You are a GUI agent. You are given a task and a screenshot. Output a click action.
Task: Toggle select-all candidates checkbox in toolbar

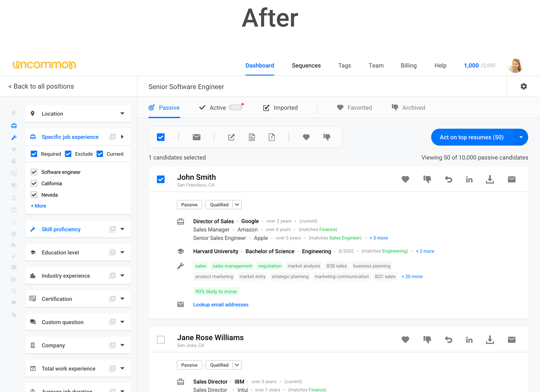click(161, 137)
